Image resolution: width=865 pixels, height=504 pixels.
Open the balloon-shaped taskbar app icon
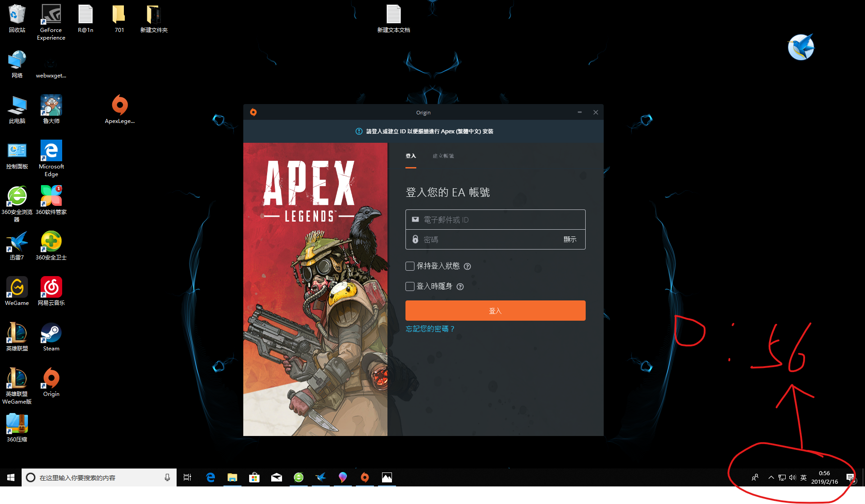(x=342, y=477)
